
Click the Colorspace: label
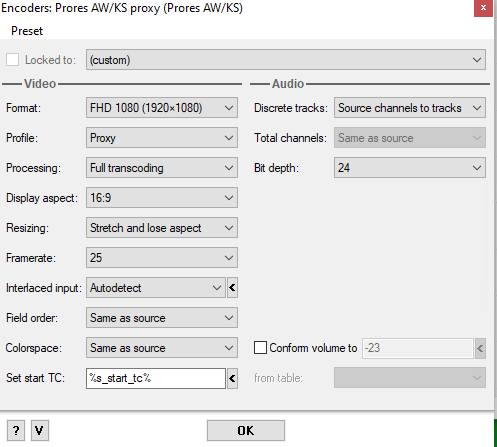point(34,348)
